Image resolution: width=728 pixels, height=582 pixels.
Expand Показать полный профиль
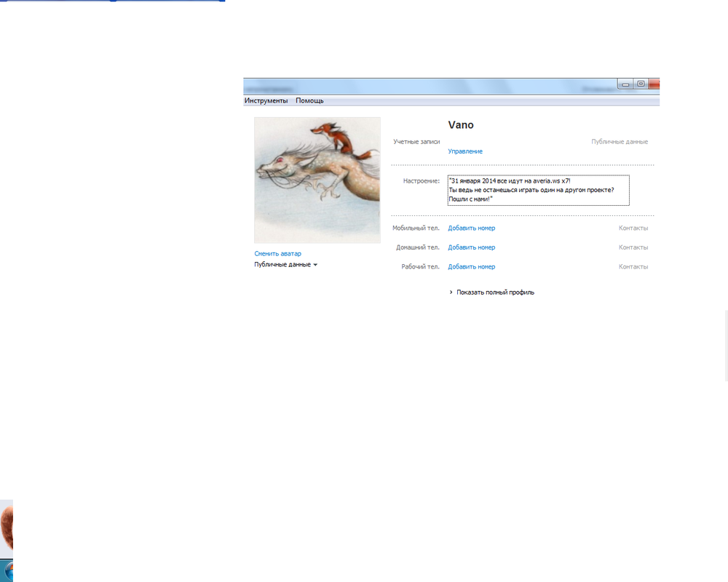(495, 292)
